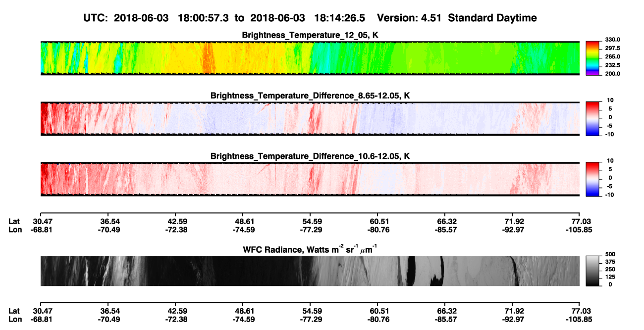
Task: Click the 250 value on WFC colorbar
Action: 611,270
